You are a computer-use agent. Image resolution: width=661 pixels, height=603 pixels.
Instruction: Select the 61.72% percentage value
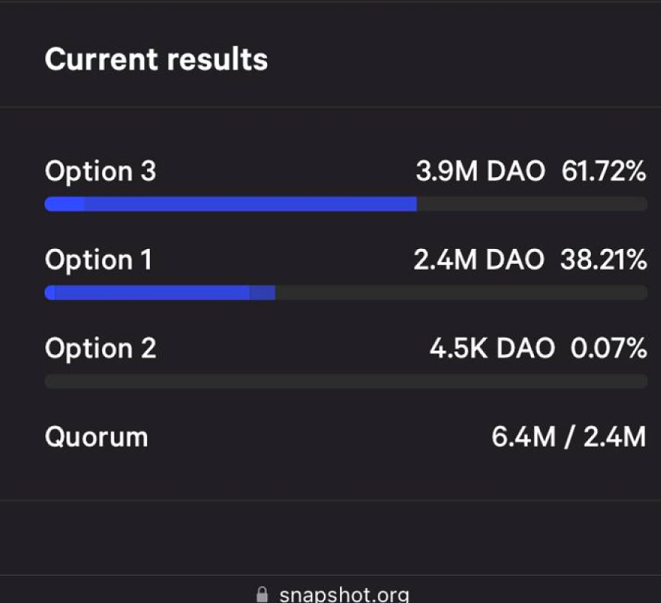pyautogui.click(x=603, y=171)
